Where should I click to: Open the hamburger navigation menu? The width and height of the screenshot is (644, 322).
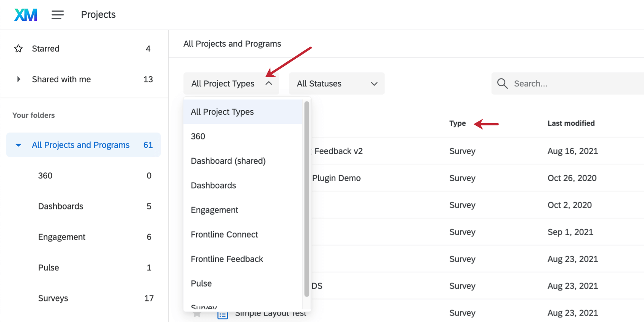(x=58, y=15)
